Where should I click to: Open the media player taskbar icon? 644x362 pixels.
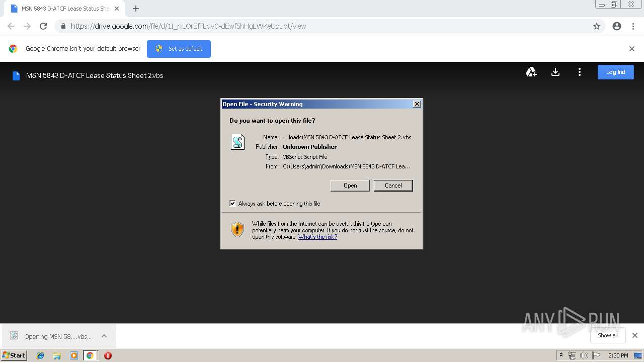(73, 355)
